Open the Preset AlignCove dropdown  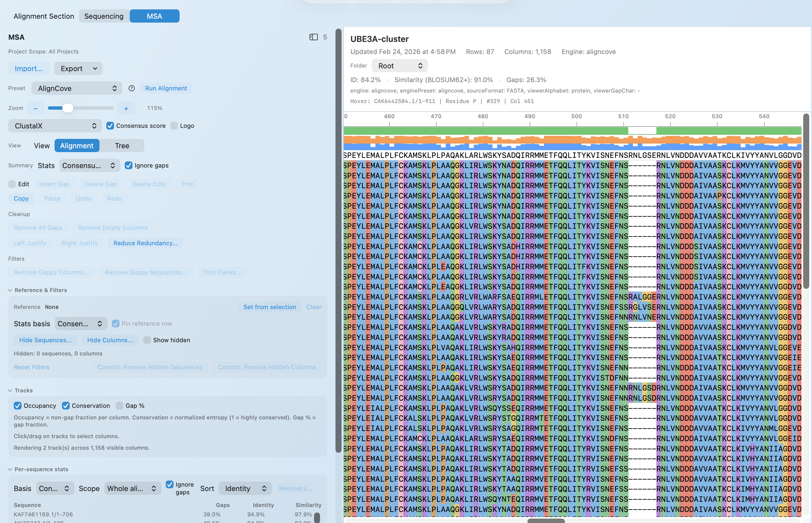pyautogui.click(x=77, y=88)
